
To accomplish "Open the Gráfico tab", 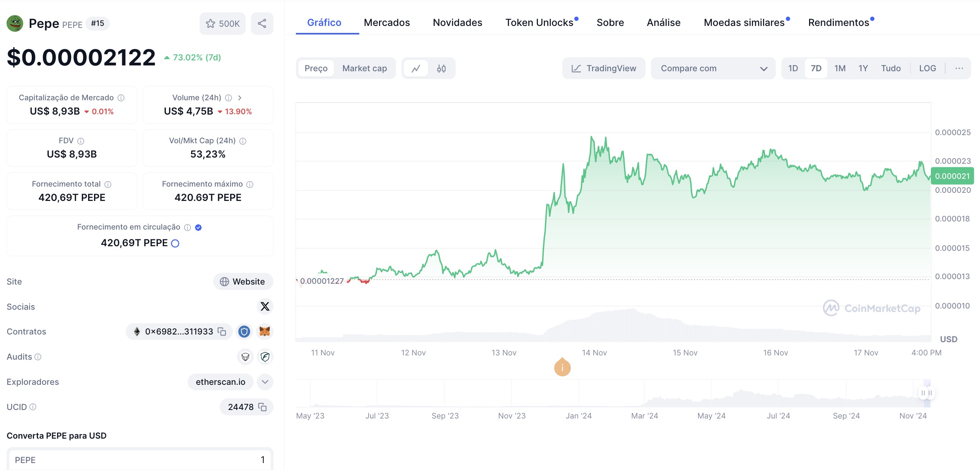I will 324,23.
